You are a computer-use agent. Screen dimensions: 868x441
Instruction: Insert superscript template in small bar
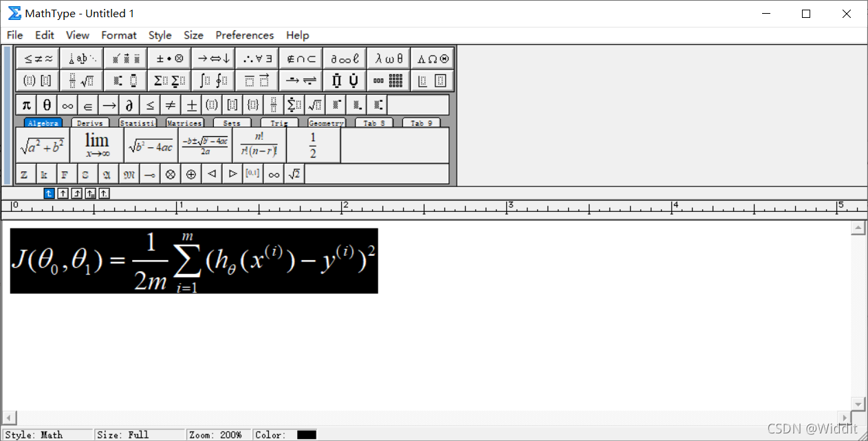(336, 105)
